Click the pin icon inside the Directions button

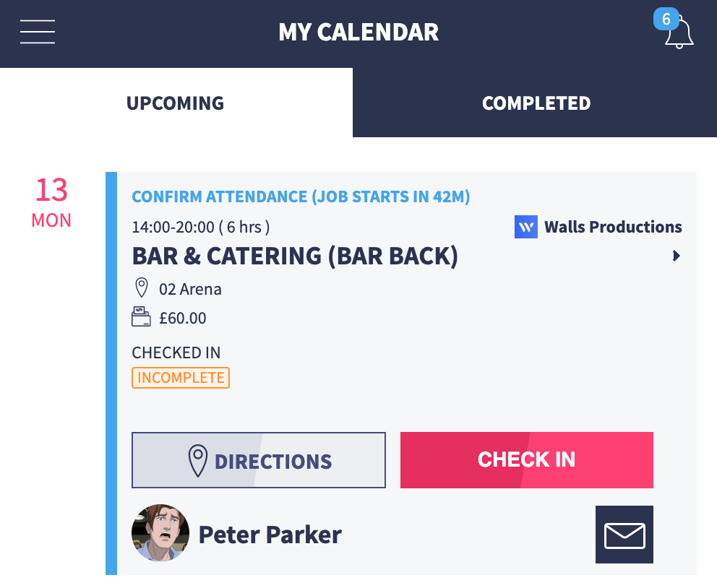click(198, 461)
